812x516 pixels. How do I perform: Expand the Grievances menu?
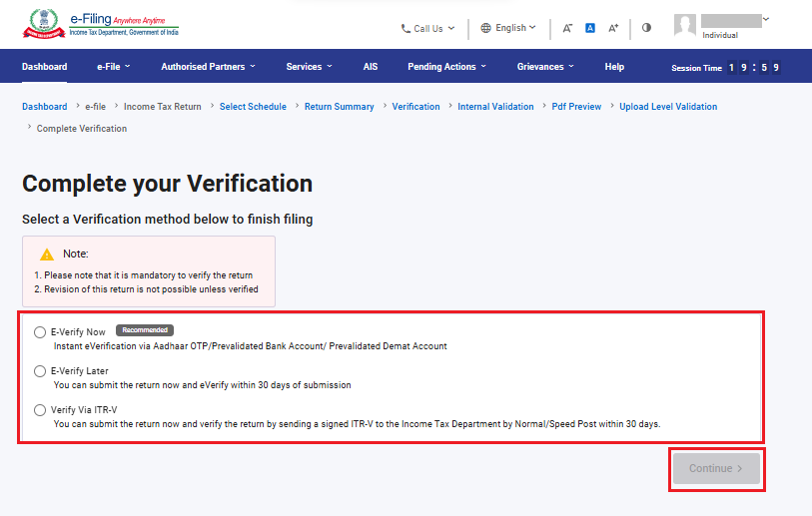(545, 67)
